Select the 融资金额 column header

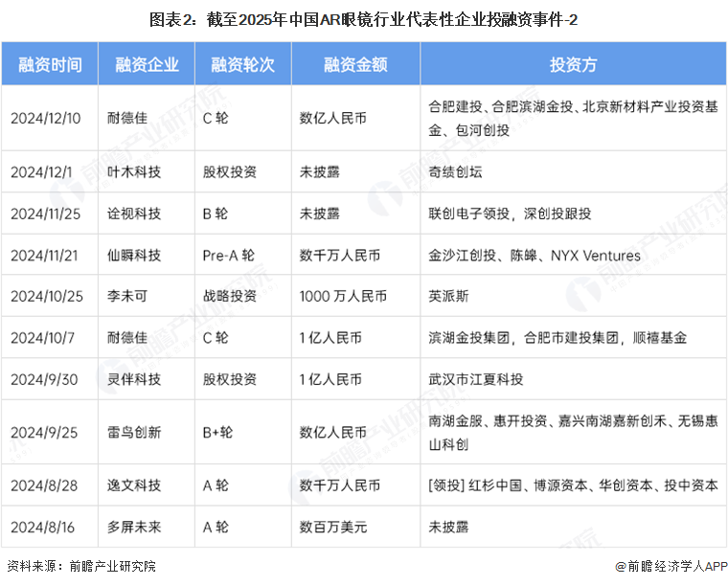[355, 64]
